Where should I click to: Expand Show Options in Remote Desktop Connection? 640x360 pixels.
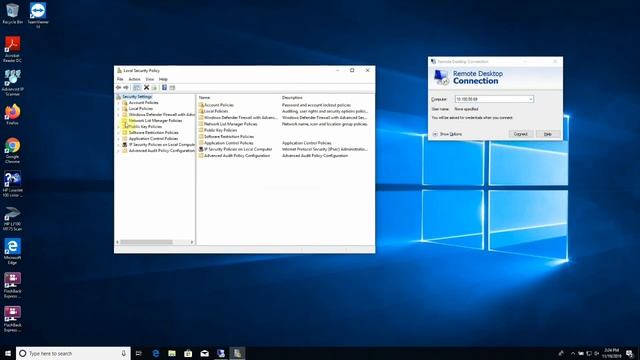pyautogui.click(x=447, y=134)
